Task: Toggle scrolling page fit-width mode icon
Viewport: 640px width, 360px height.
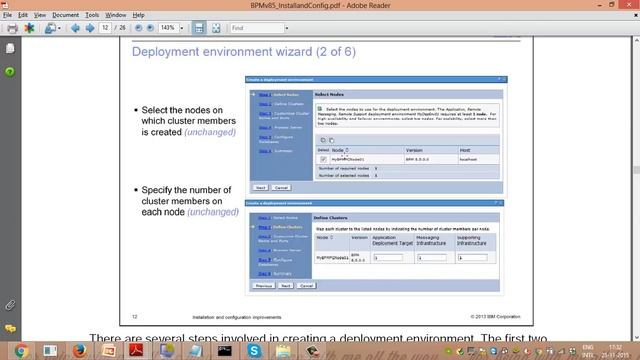Action: pyautogui.click(x=199, y=28)
